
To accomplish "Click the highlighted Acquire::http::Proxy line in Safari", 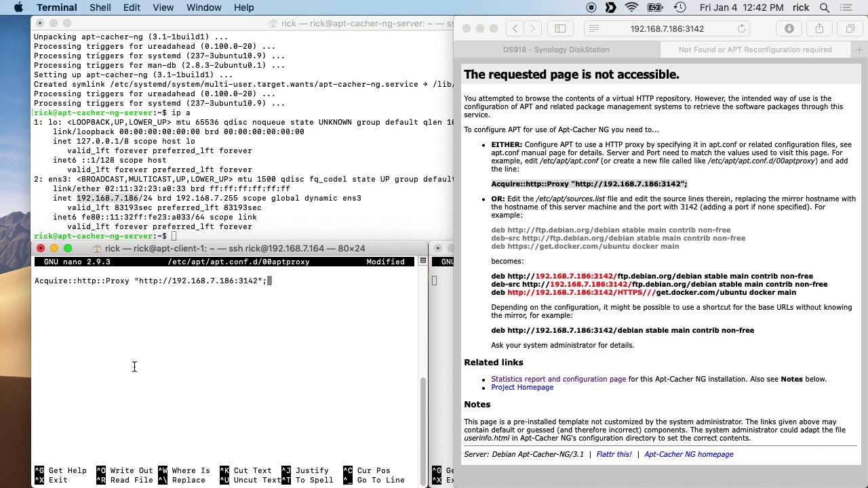I will click(x=589, y=184).
